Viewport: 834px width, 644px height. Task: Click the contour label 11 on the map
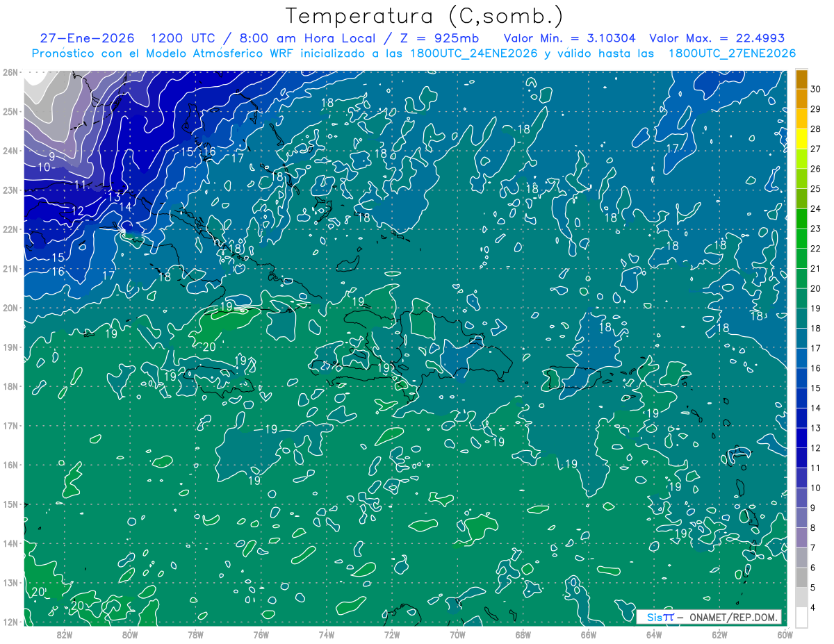[80, 184]
